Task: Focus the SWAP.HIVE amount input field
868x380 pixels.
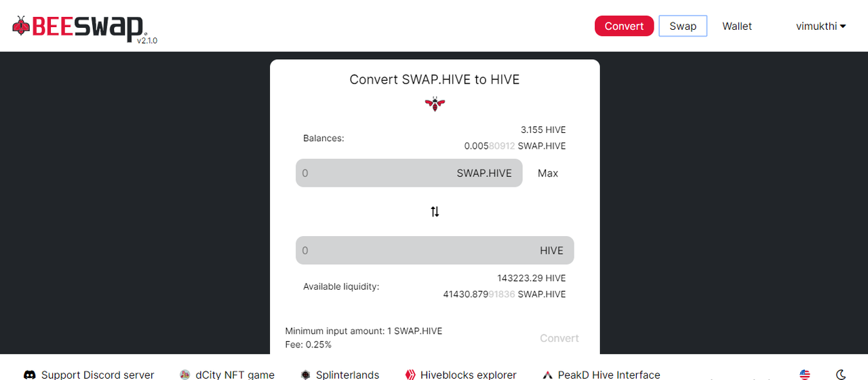Action: 409,173
